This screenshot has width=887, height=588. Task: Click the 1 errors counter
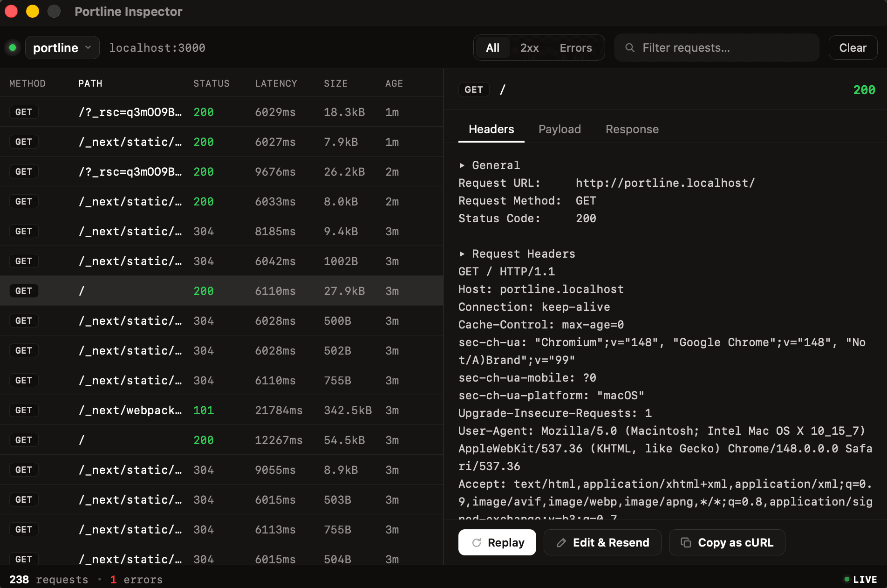136,579
